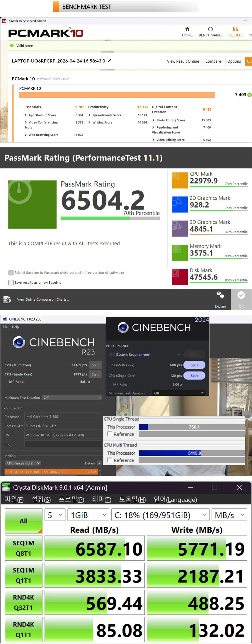Viewport: 252px width, 644px height.
Task: Click the CPU Mark orange icon
Action: click(180, 180)
